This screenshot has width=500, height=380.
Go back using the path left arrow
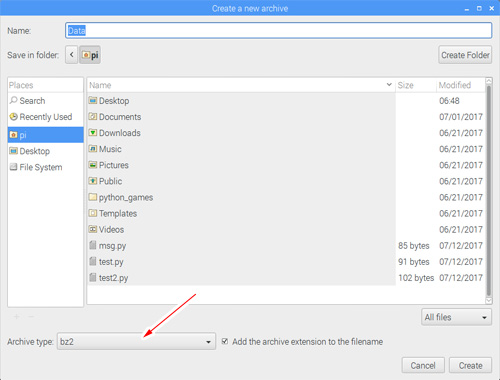pos(71,55)
